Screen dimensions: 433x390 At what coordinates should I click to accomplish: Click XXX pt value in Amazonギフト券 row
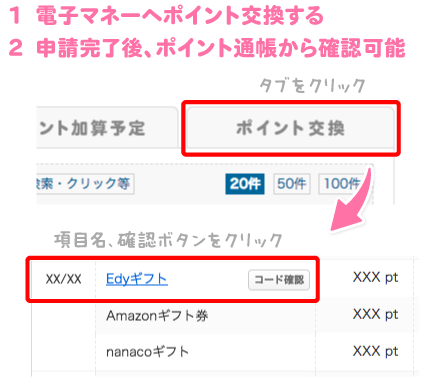[x=376, y=314]
